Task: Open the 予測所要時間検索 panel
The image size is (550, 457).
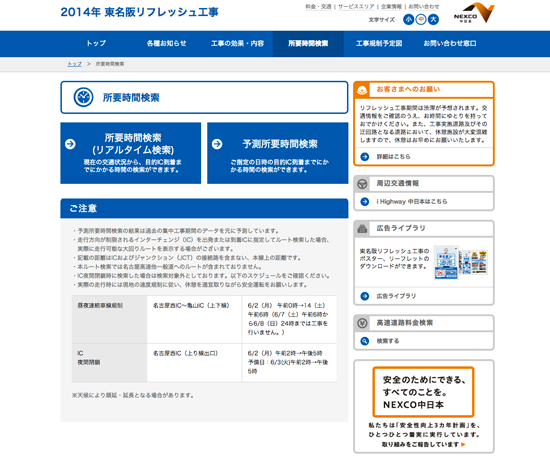Action: (x=277, y=153)
